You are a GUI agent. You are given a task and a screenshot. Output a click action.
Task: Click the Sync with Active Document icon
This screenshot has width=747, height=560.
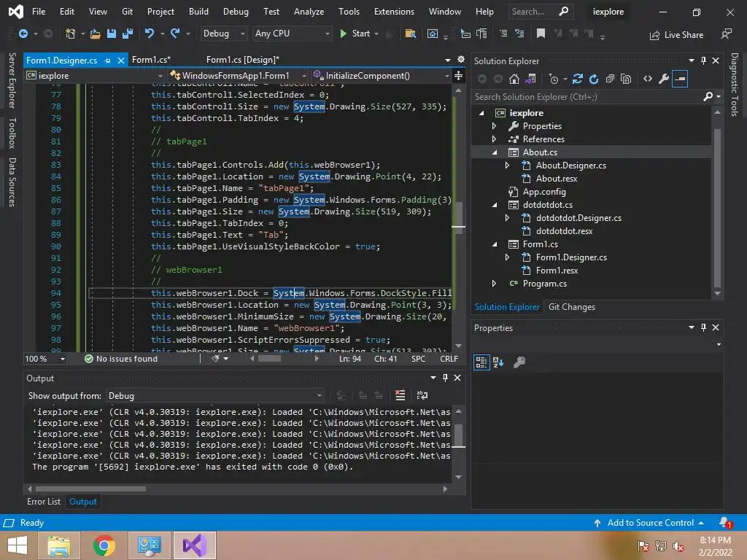point(578,79)
